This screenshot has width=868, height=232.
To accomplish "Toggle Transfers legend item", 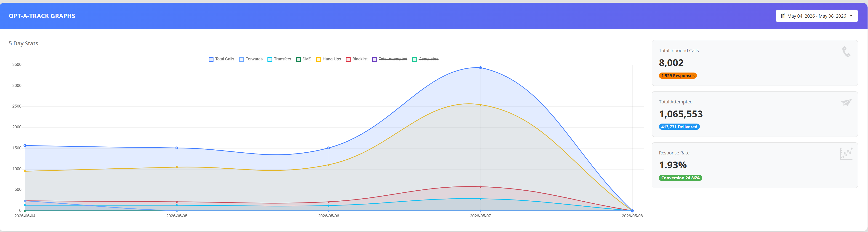I will pyautogui.click(x=279, y=59).
